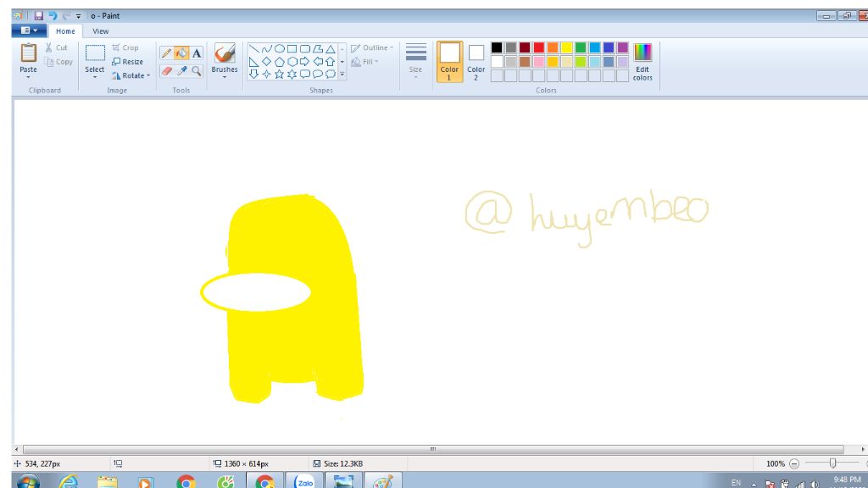Click the scrollbar right arrow
The height and width of the screenshot is (488, 868).
862,449
